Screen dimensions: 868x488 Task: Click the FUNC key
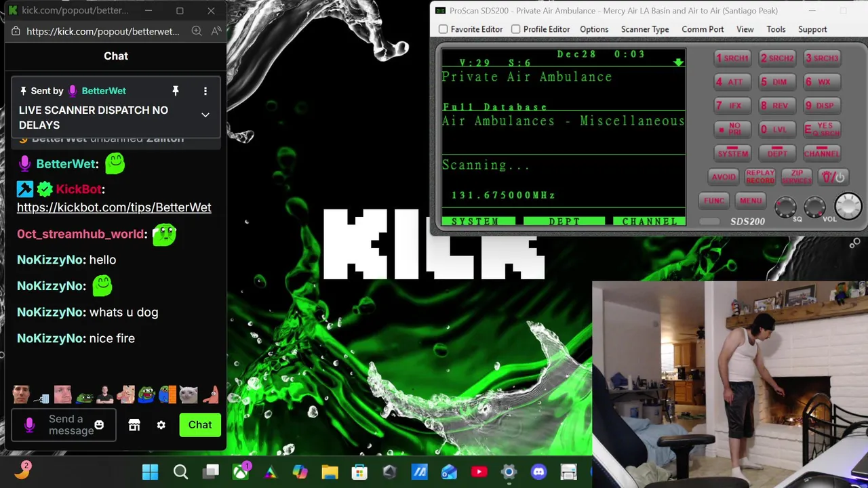coord(714,201)
